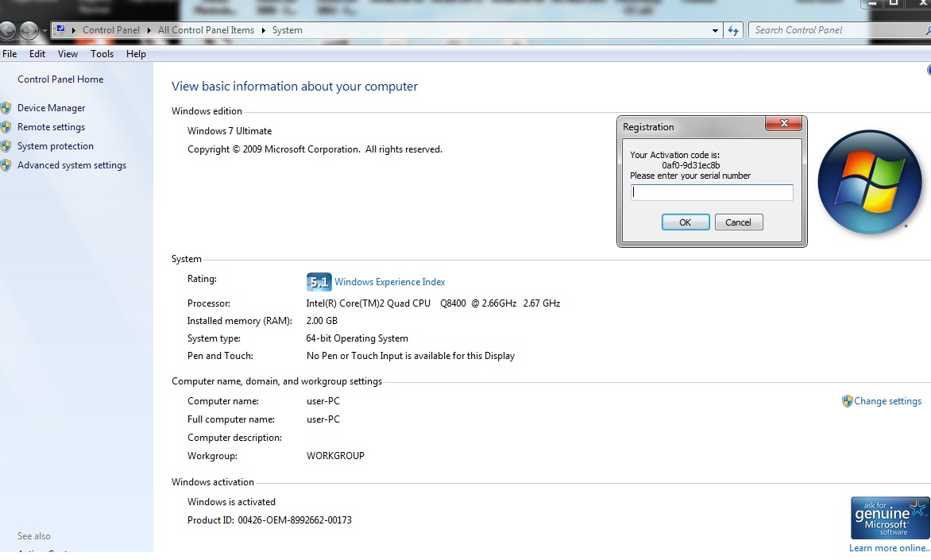931x560 pixels.
Task: Click the Change settings link
Action: tap(887, 401)
